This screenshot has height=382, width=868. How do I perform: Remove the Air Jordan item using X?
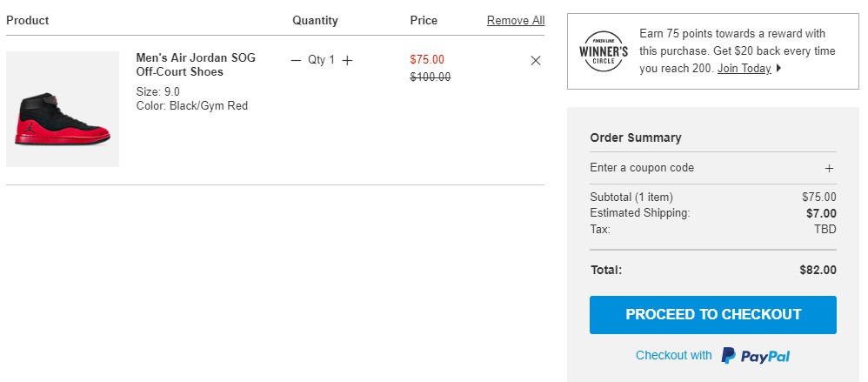click(536, 60)
